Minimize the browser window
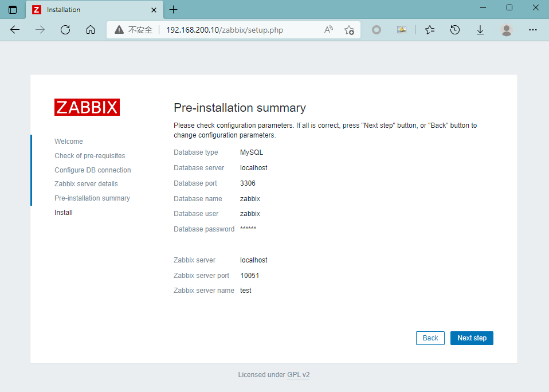 coord(483,7)
